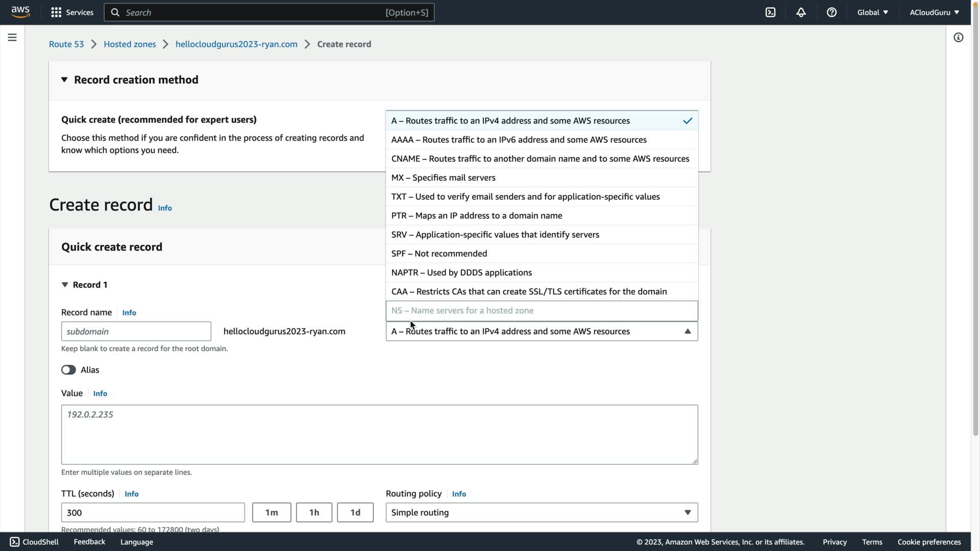Open the Services grid menu
This screenshot has width=980, height=551.
pos(72,12)
